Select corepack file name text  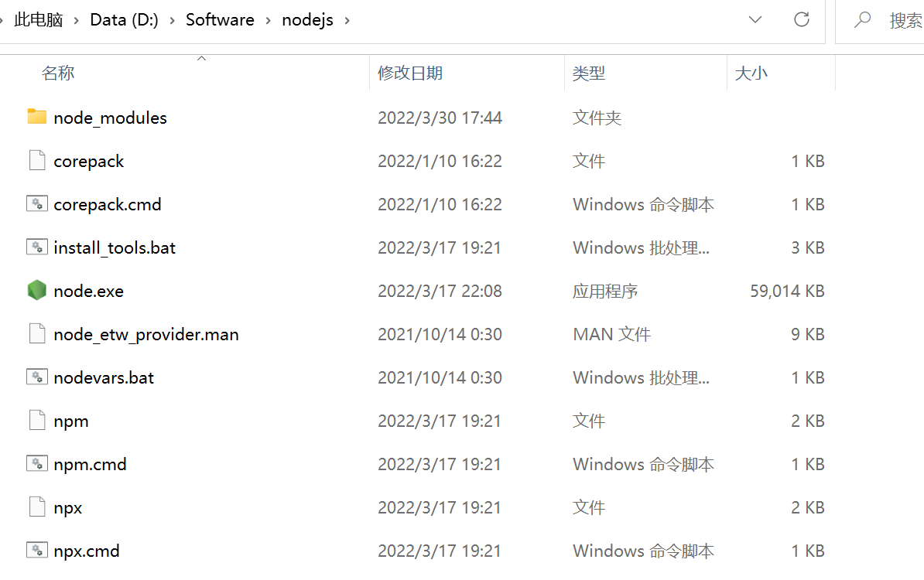point(88,162)
